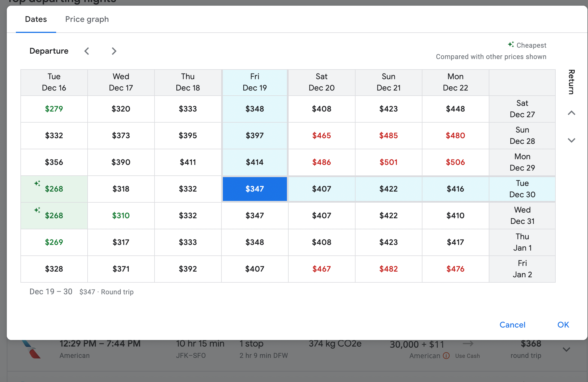Click the American Airlines logo icon
The width and height of the screenshot is (588, 382).
pyautogui.click(x=31, y=350)
